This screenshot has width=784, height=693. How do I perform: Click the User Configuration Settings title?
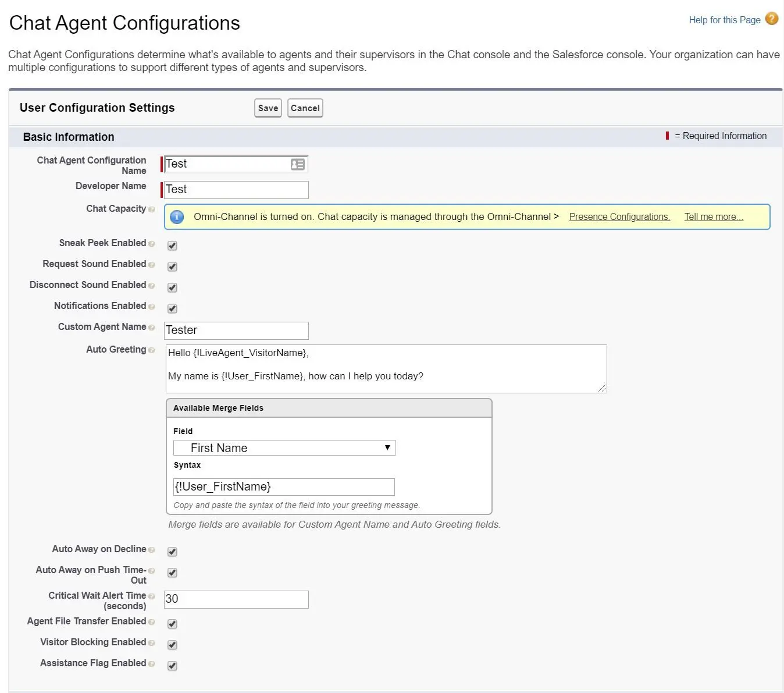click(x=97, y=108)
